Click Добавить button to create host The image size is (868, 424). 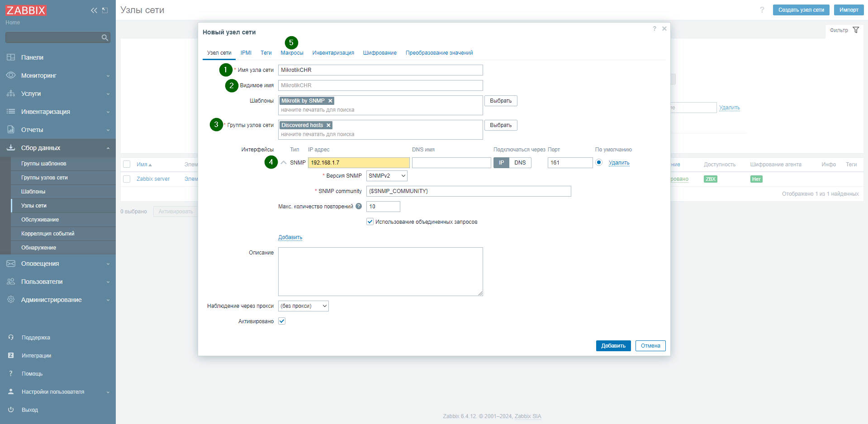tap(613, 346)
